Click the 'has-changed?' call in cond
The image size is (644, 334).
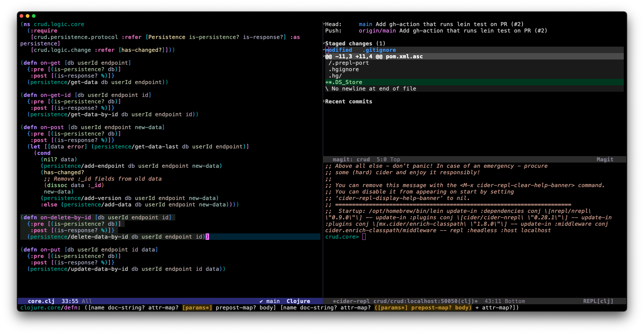click(64, 172)
